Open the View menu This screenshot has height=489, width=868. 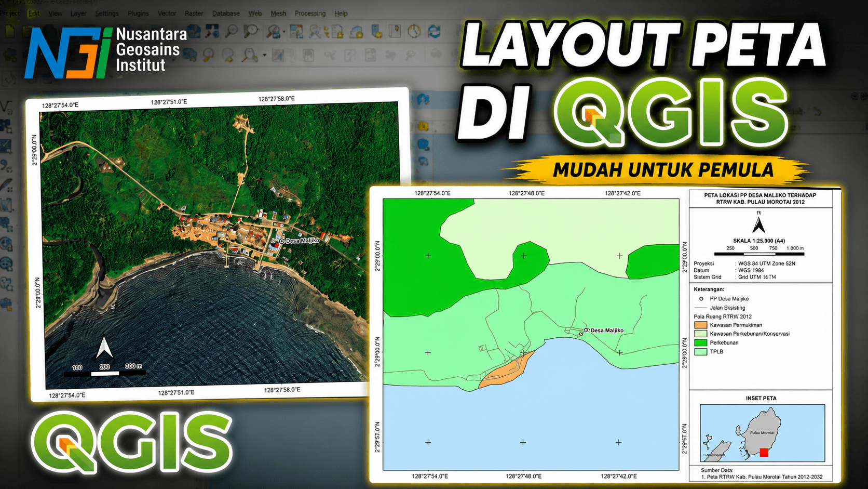coord(55,13)
